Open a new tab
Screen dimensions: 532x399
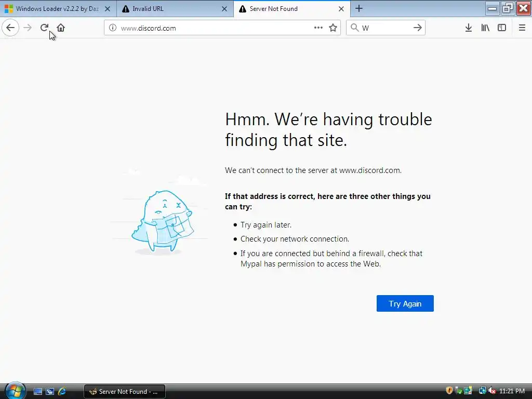359,8
